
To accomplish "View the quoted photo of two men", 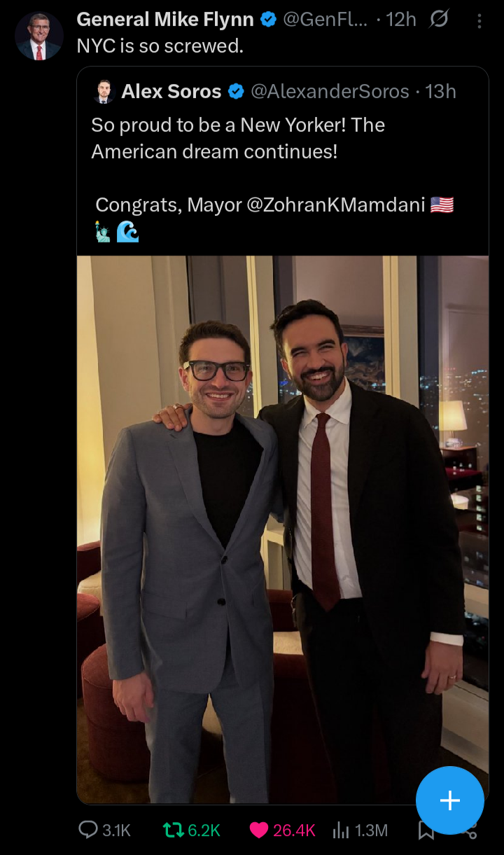I will 283,530.
